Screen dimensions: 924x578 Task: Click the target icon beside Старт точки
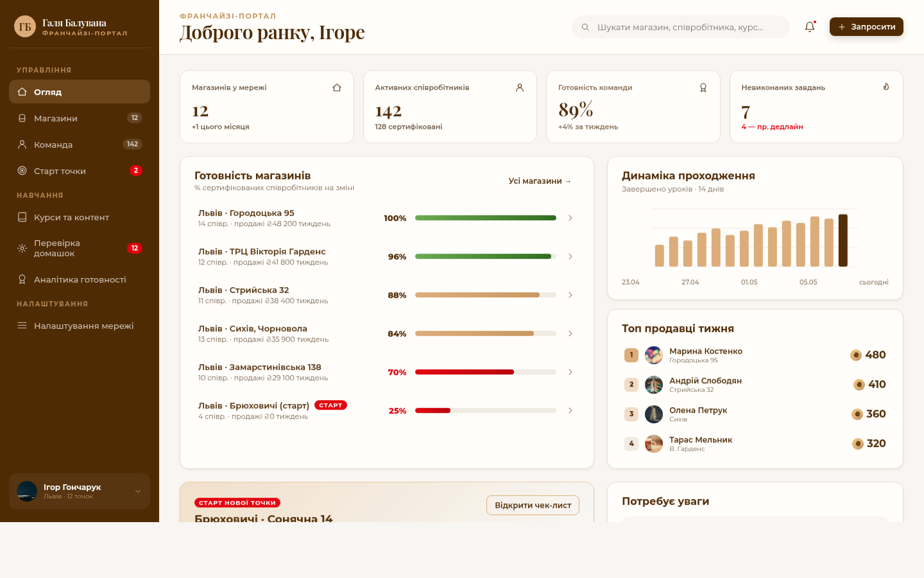pyautogui.click(x=22, y=171)
